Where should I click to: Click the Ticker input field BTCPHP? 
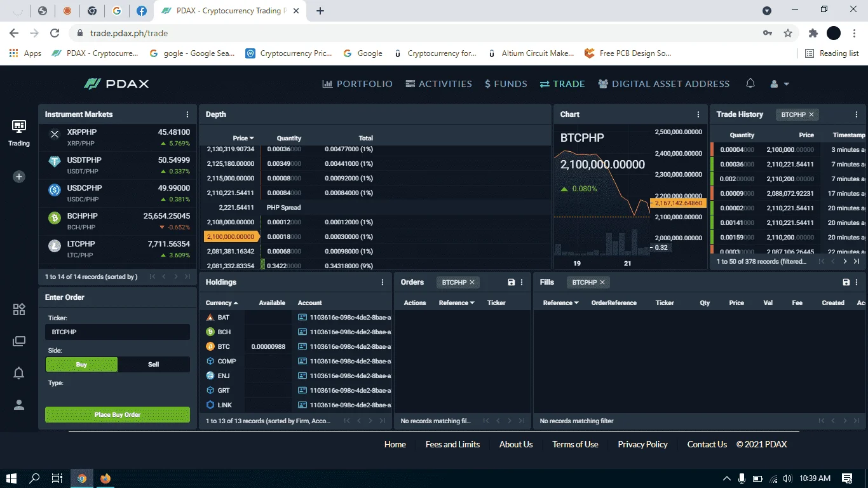118,332
